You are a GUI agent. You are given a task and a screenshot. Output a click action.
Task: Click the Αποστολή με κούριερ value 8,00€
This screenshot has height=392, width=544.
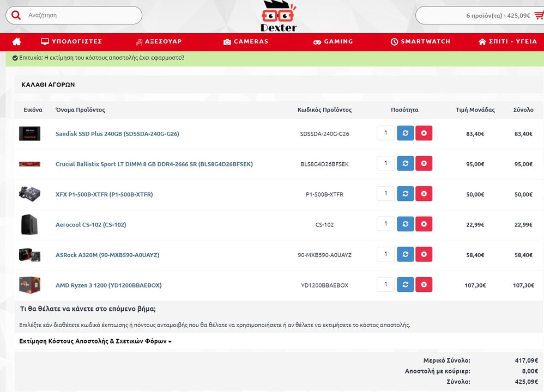coord(530,371)
